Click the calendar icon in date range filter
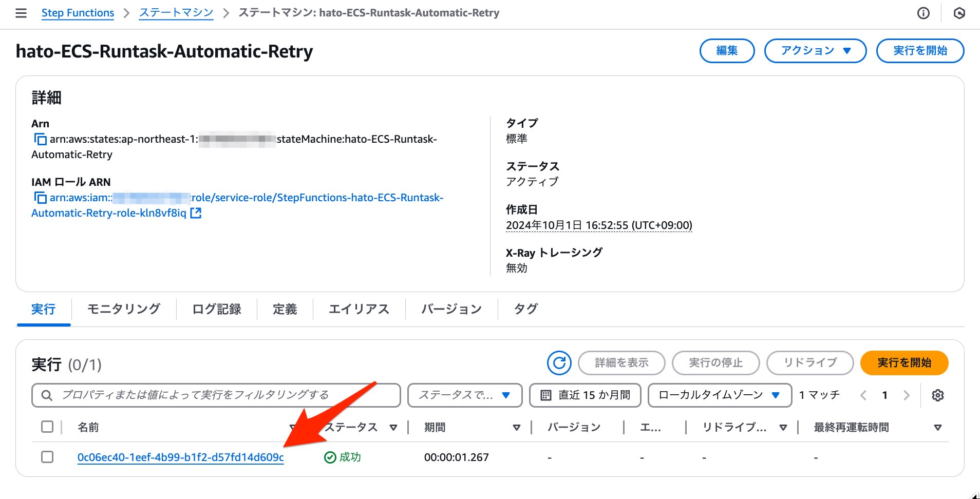This screenshot has height=499, width=980. coord(546,395)
